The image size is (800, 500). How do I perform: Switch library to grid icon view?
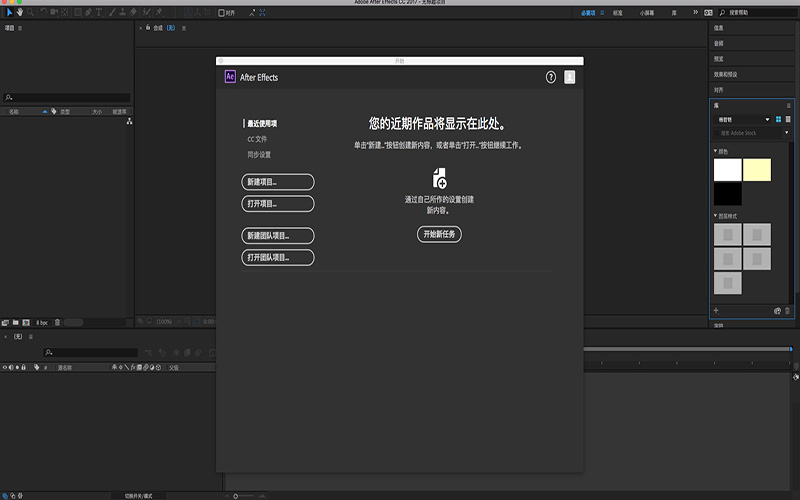[x=779, y=119]
